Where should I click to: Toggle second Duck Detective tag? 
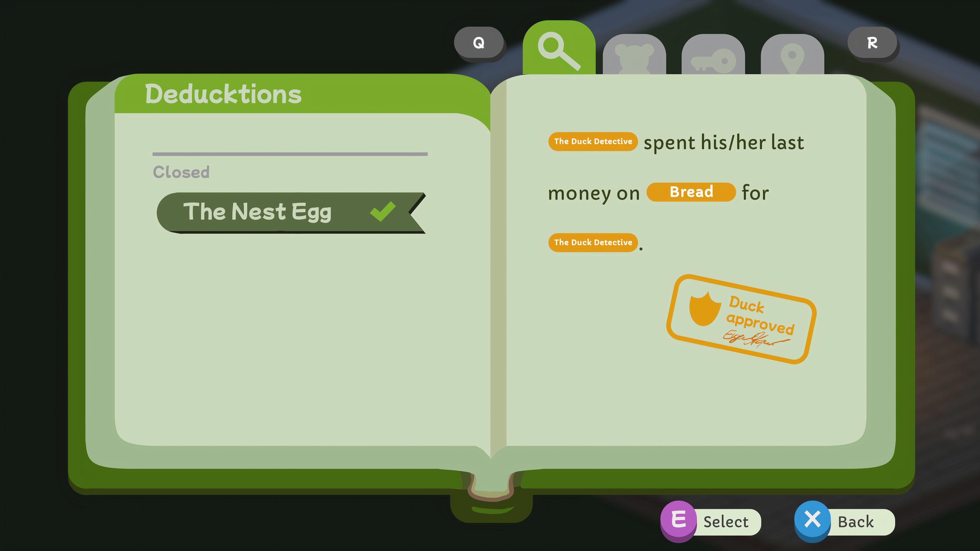pos(592,242)
